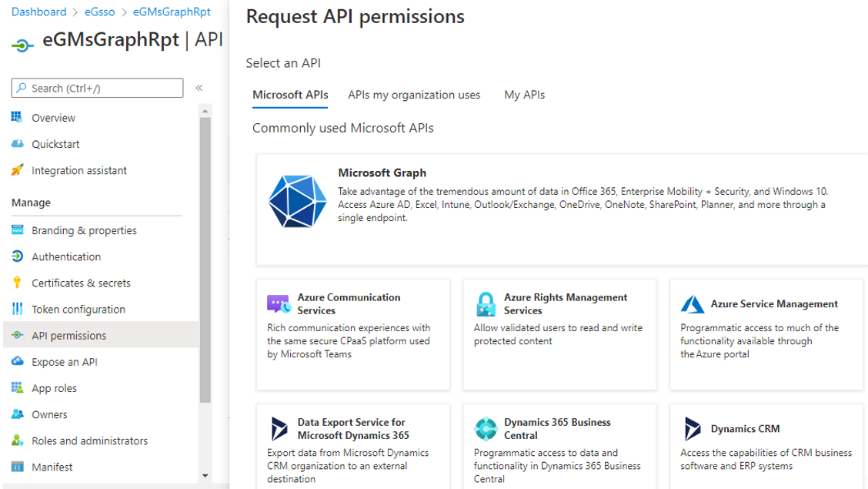Click the Owners people icon
Image resolution: width=868 pixels, height=489 pixels.
tap(17, 414)
